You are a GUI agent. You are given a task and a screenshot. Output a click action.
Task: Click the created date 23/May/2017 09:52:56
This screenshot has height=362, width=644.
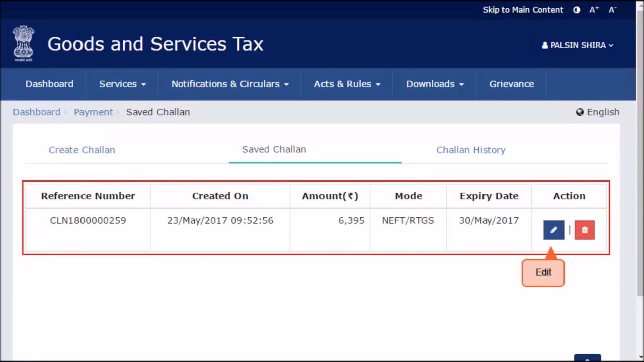[220, 220]
